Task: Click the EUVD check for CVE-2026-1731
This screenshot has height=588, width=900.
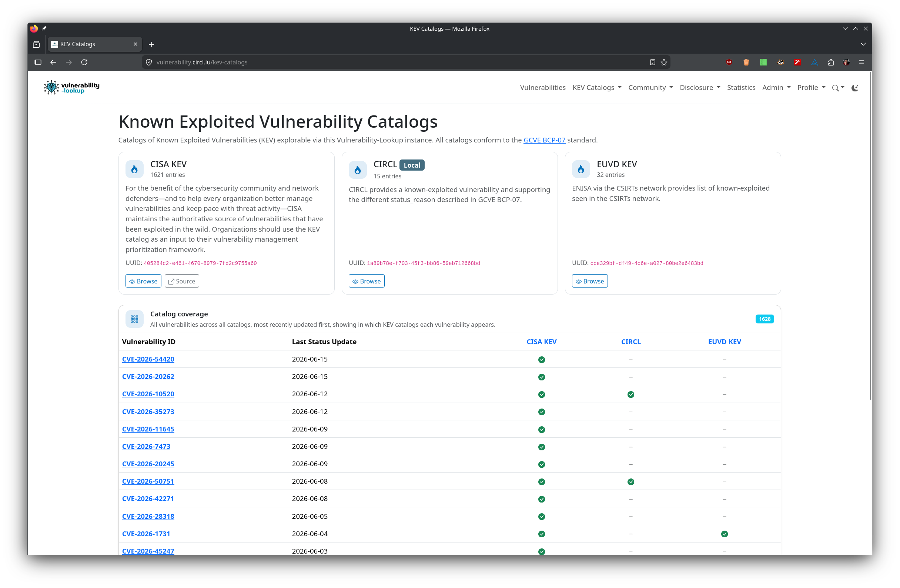Action: tap(724, 534)
